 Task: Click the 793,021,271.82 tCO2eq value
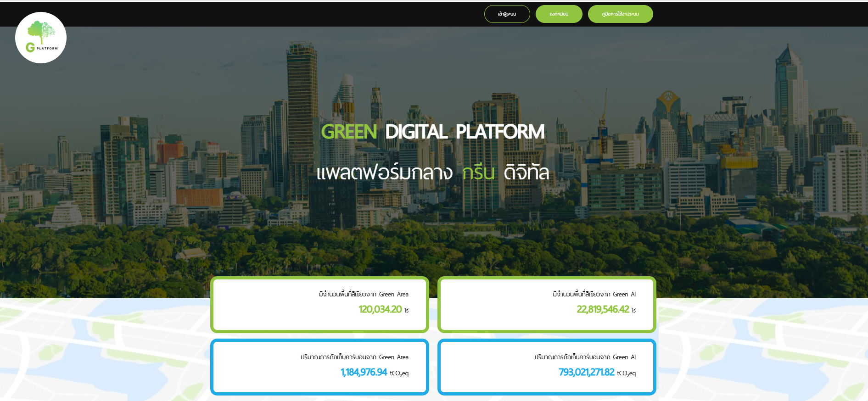(x=586, y=373)
